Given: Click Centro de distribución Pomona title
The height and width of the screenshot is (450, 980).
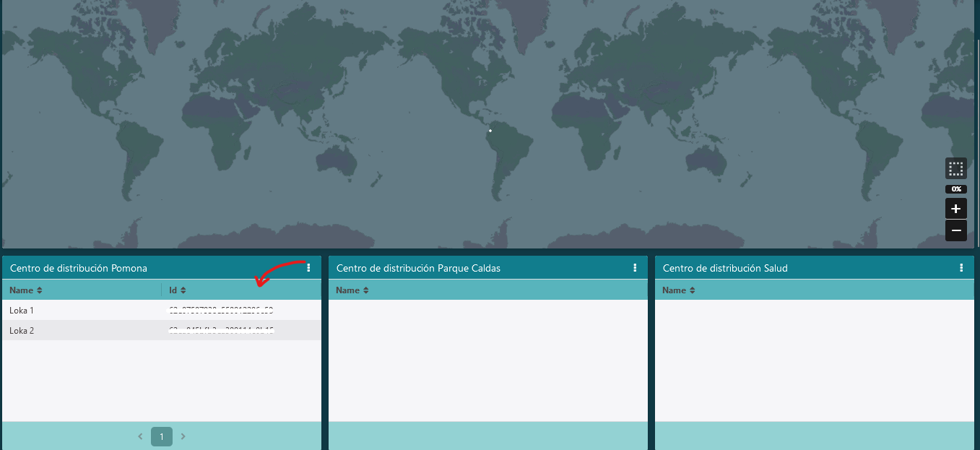Looking at the screenshot, I should point(79,268).
